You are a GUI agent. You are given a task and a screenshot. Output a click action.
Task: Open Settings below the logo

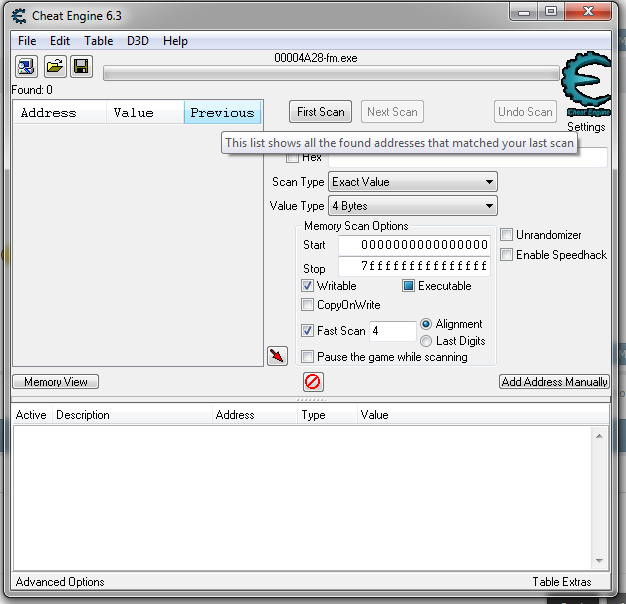coord(586,127)
